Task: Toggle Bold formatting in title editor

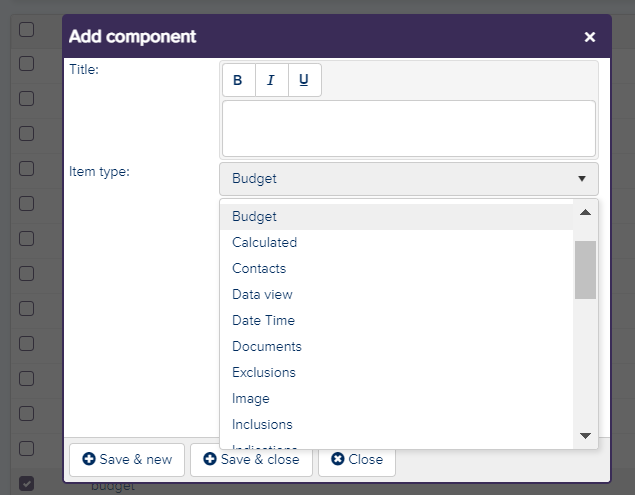Action: coord(239,80)
